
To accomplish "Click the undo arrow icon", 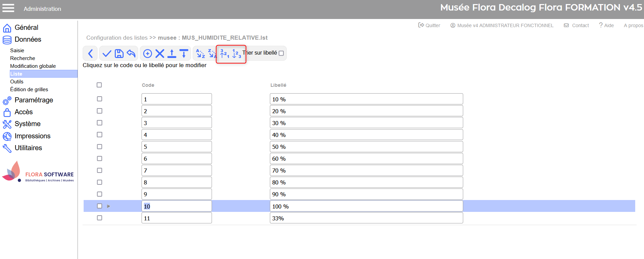I will (x=131, y=54).
